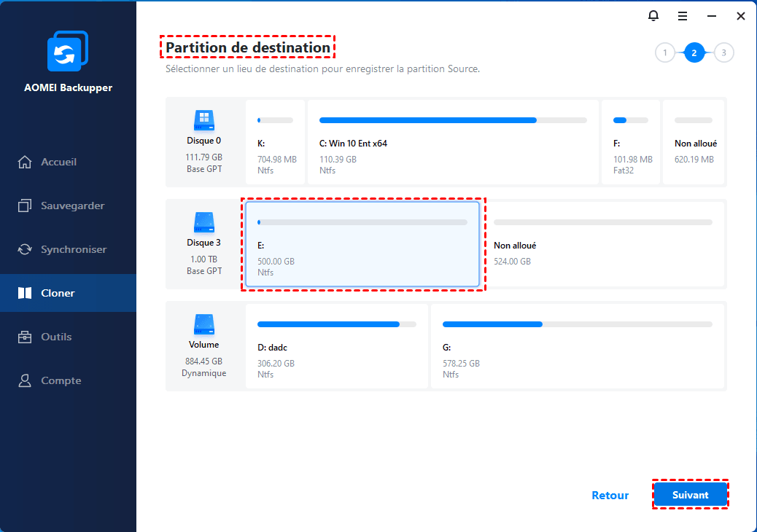This screenshot has height=532, width=757.
Task: Click the 1.00 TB Disque 3 size text
Action: pos(203,259)
